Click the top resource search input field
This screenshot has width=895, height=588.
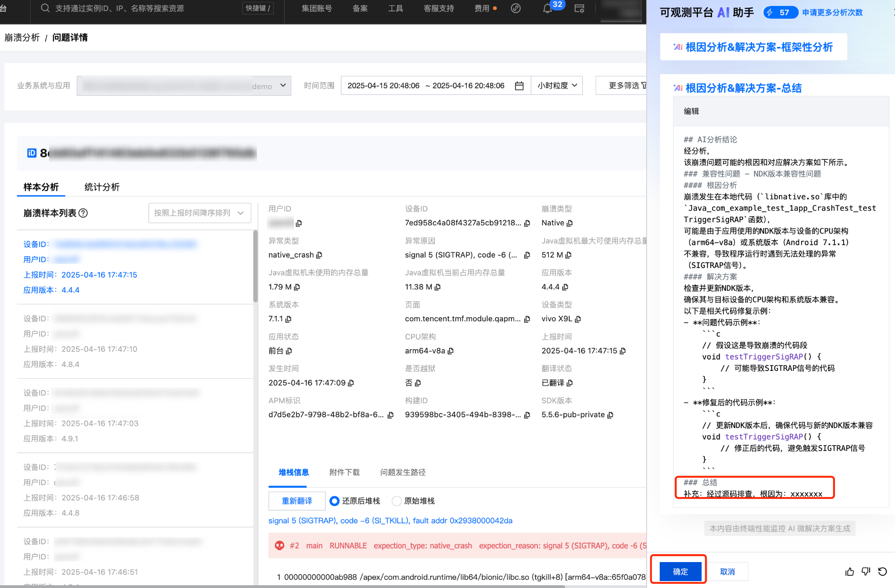coord(120,8)
